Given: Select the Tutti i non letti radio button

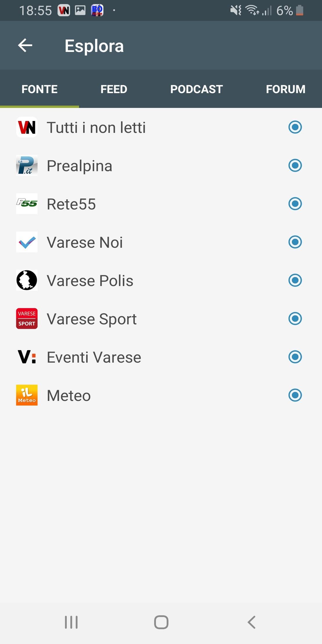Looking at the screenshot, I should [x=295, y=127].
